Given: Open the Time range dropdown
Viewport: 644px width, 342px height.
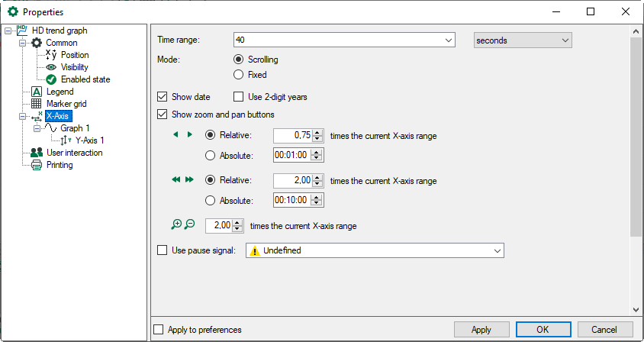Looking at the screenshot, I should coord(447,40).
